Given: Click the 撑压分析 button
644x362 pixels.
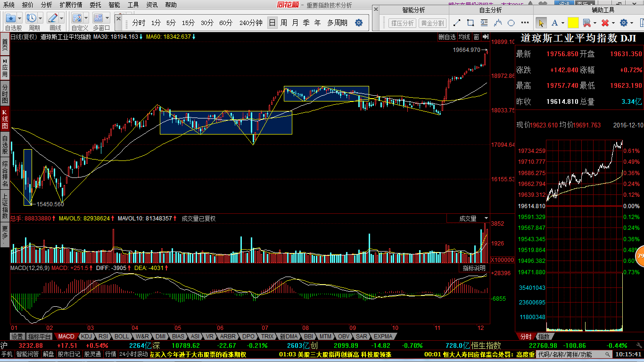Looking at the screenshot, I should (x=402, y=23).
